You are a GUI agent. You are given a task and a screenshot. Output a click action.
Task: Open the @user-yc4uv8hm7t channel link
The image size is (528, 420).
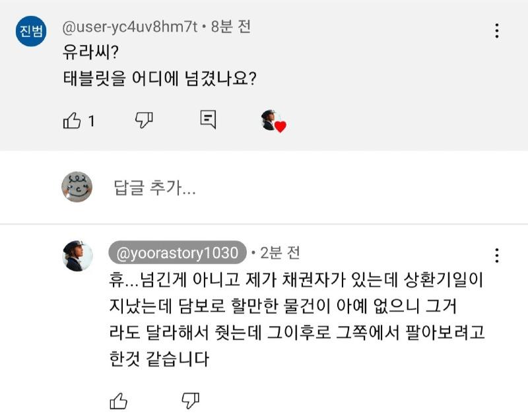point(128,28)
